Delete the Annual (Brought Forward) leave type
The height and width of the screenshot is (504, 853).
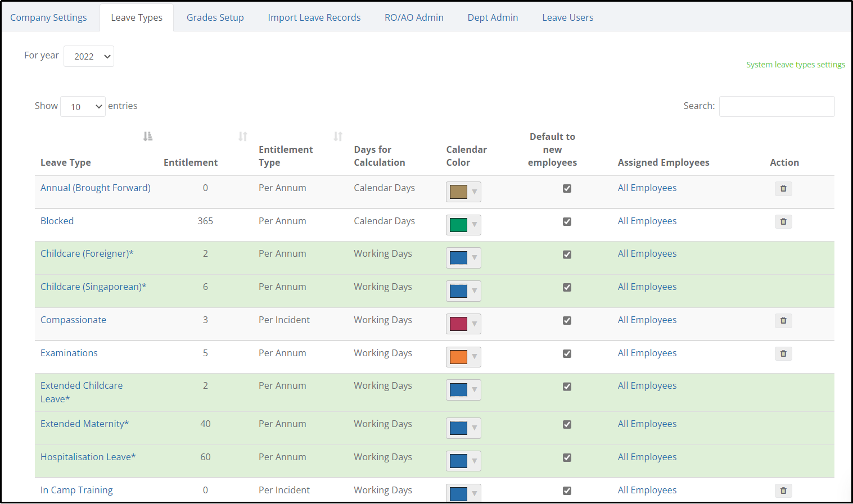(783, 189)
